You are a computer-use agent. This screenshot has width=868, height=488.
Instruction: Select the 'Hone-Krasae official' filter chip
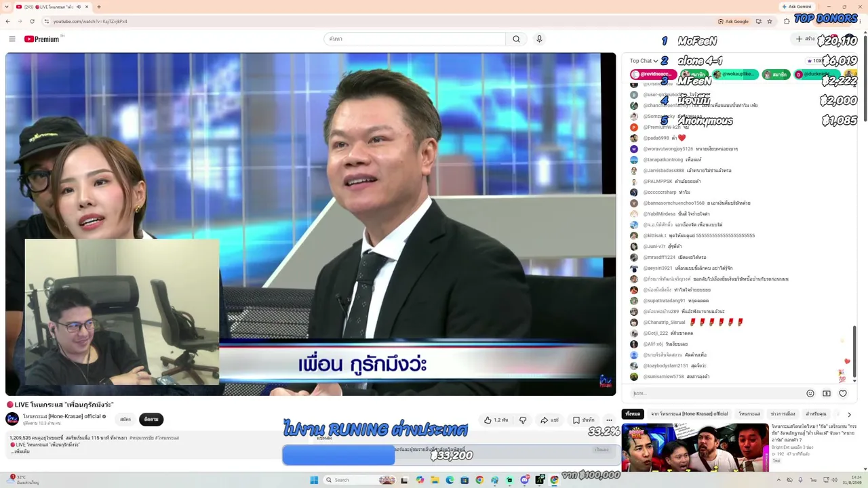click(x=689, y=414)
